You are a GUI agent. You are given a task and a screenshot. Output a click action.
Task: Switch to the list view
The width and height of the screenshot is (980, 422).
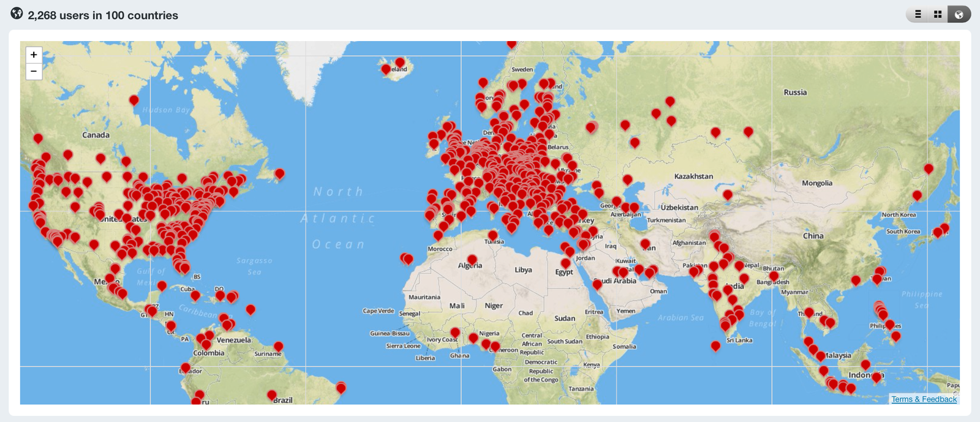coord(918,14)
